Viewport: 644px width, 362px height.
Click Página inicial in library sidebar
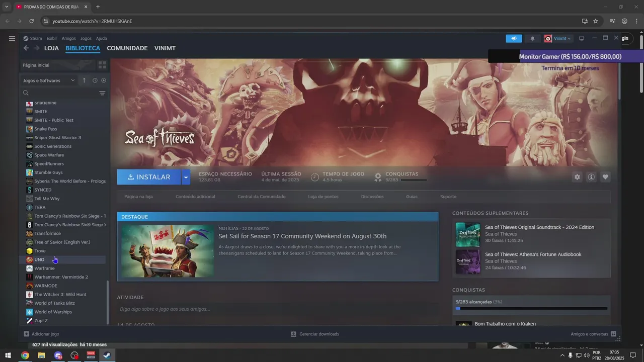pyautogui.click(x=58, y=65)
